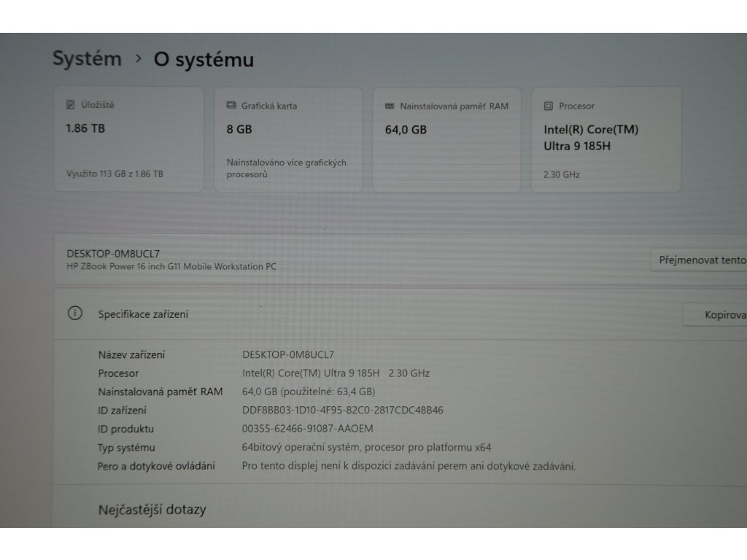
Task: Select the 2.30 GHz text in Procesor card
Action: (x=562, y=175)
